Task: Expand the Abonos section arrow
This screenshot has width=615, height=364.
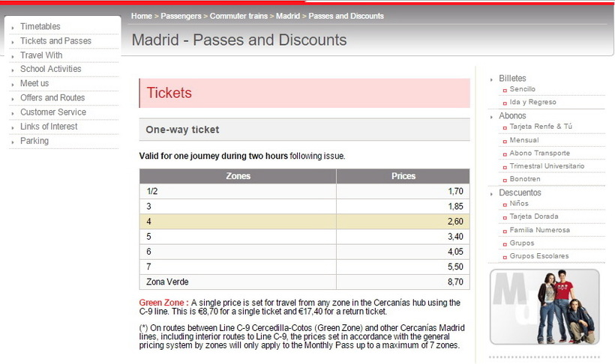Action: tap(491, 116)
